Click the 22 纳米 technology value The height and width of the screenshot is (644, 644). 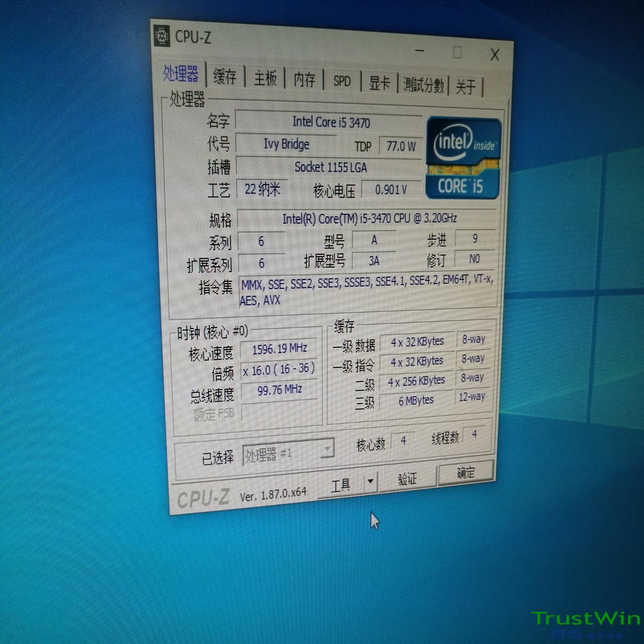[x=262, y=189]
